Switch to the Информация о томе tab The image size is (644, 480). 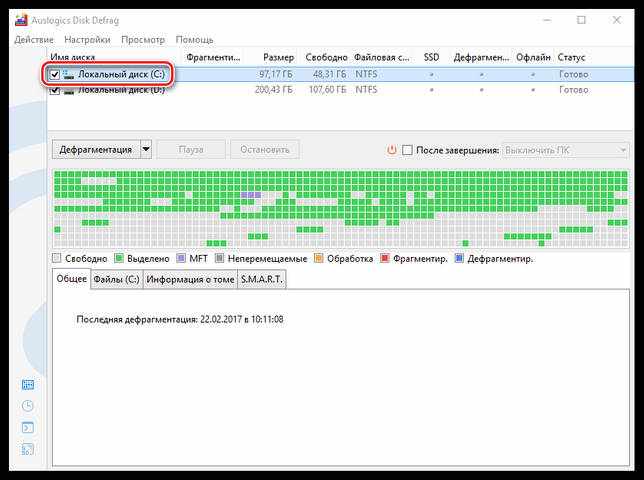coord(190,279)
